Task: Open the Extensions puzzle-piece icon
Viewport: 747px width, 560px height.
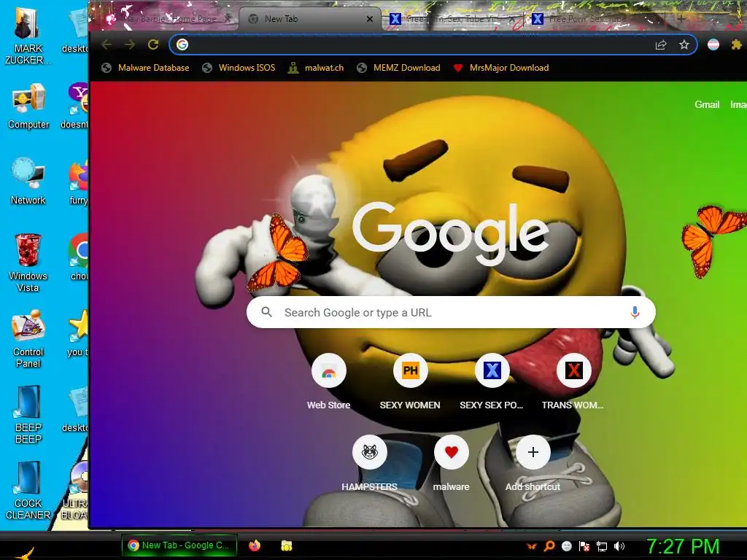Action: point(737,44)
